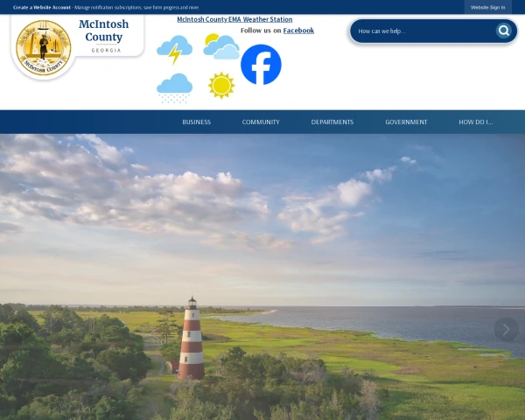Click the partly cloudy sun icon

click(x=221, y=46)
